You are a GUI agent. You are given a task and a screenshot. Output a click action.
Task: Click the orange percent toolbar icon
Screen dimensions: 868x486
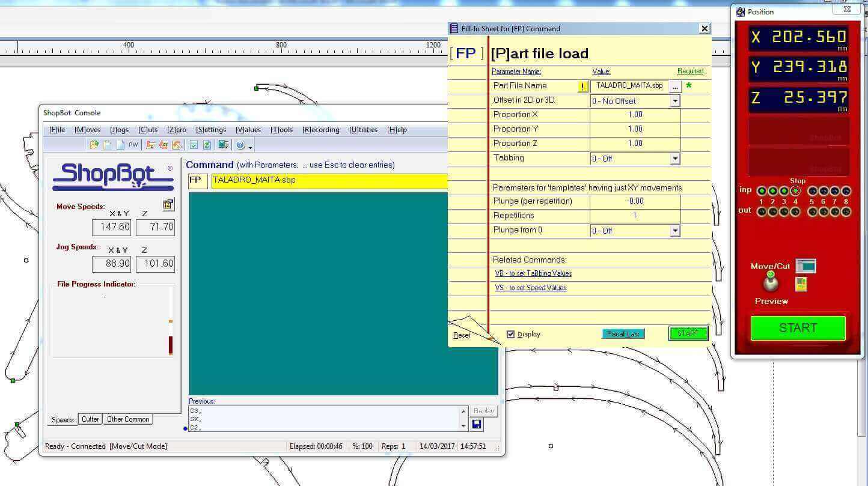[177, 144]
